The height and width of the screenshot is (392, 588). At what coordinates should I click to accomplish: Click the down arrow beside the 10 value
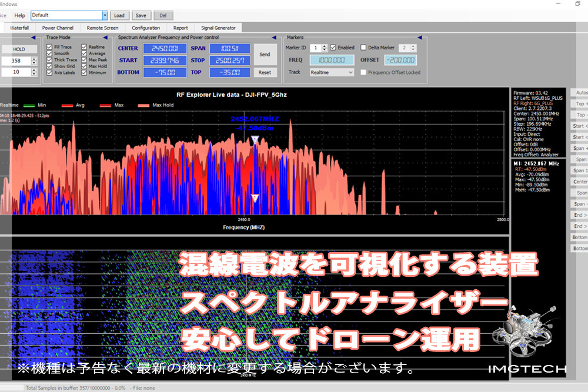click(x=34, y=74)
